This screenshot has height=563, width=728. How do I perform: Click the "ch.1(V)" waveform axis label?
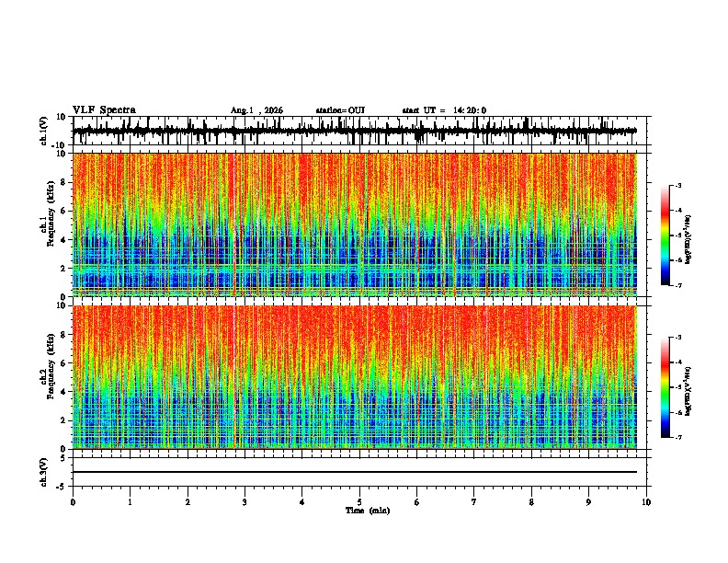pos(44,131)
